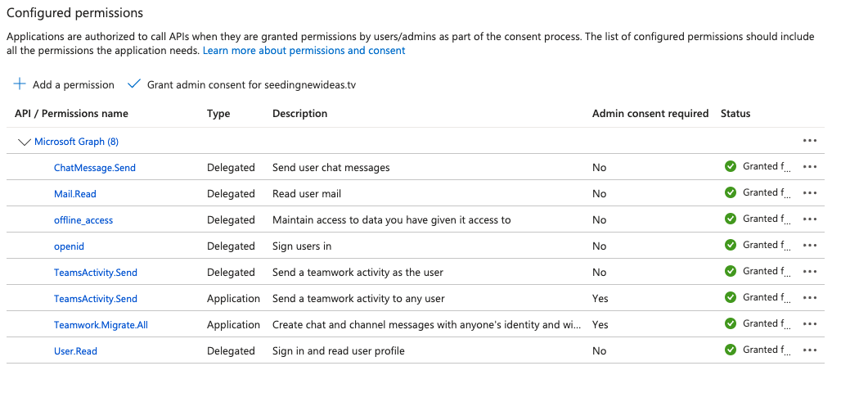Open the ChatMessage.Send permission details
868x393 pixels.
pos(95,168)
